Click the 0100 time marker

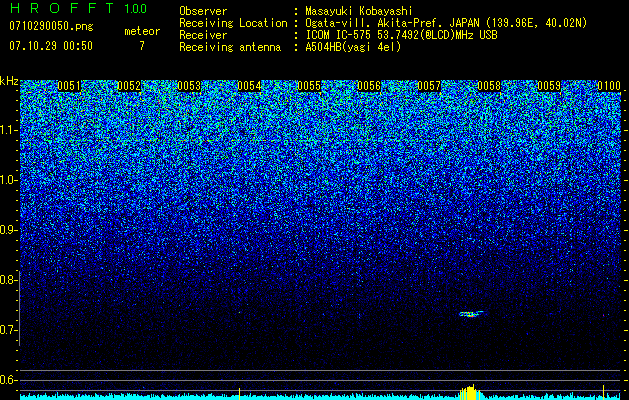pyautogui.click(x=609, y=86)
